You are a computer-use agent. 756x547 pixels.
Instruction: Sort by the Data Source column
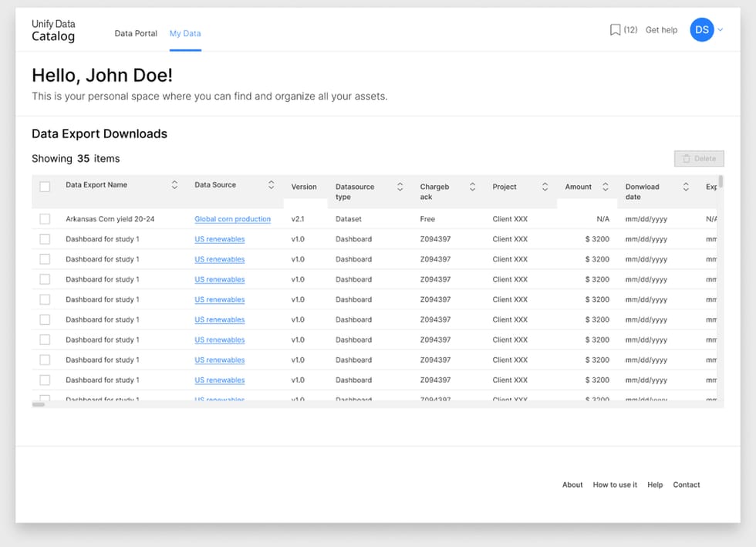point(272,184)
